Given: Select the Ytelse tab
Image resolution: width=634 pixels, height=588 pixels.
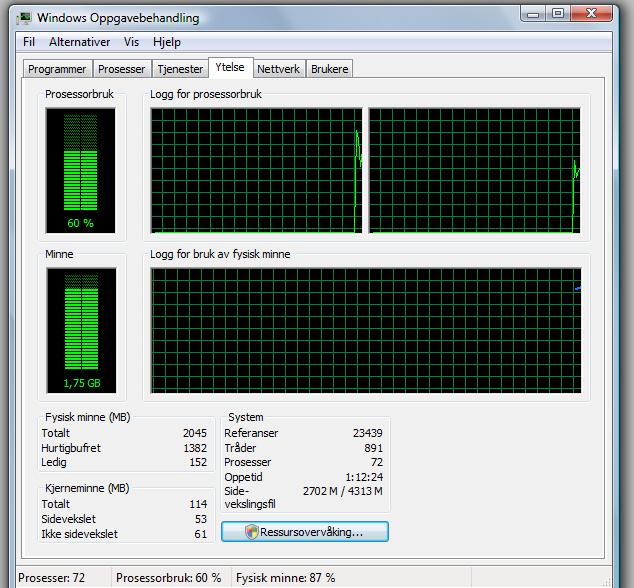Looking at the screenshot, I should 230,67.
